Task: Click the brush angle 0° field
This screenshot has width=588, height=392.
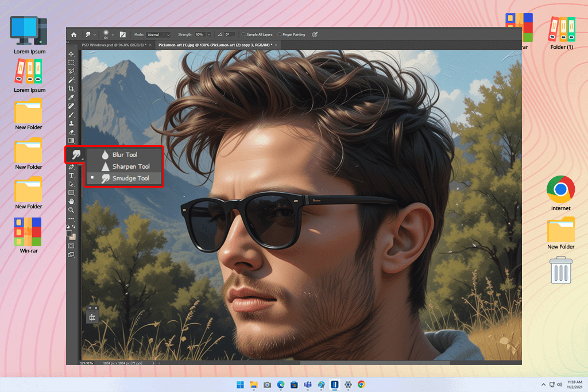Action: point(230,34)
